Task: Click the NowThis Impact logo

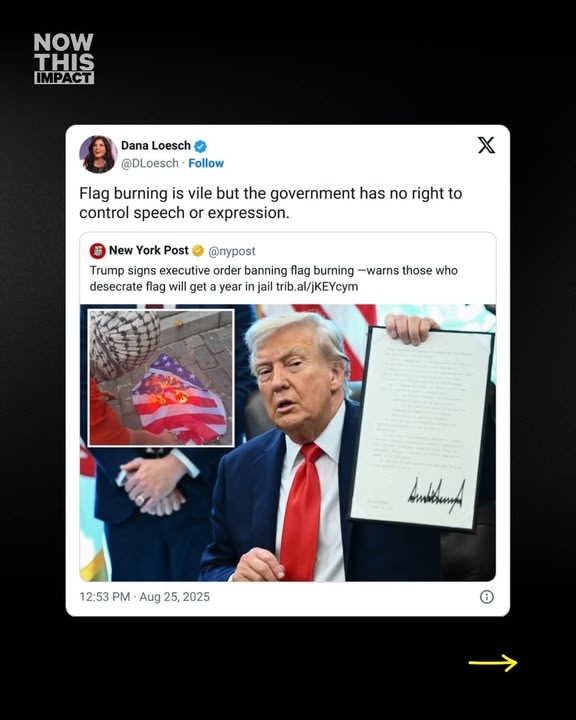Action: pyautogui.click(x=64, y=58)
